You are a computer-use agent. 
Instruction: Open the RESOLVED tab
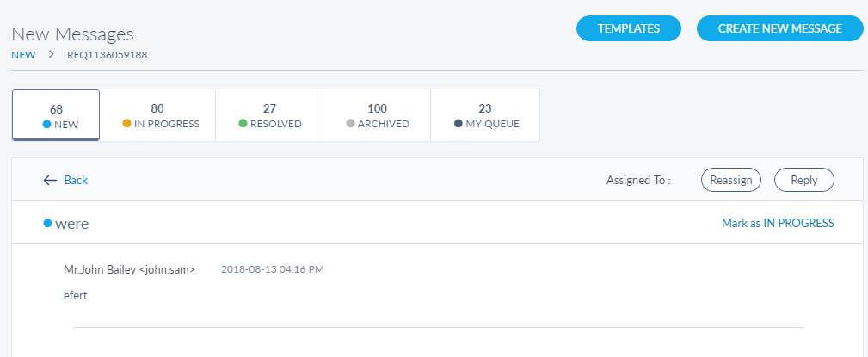click(x=268, y=115)
